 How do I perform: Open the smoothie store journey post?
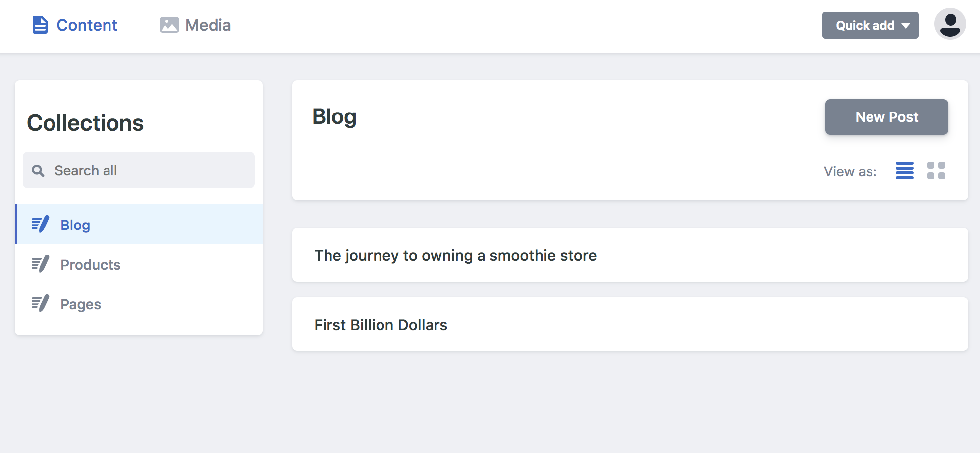point(630,255)
